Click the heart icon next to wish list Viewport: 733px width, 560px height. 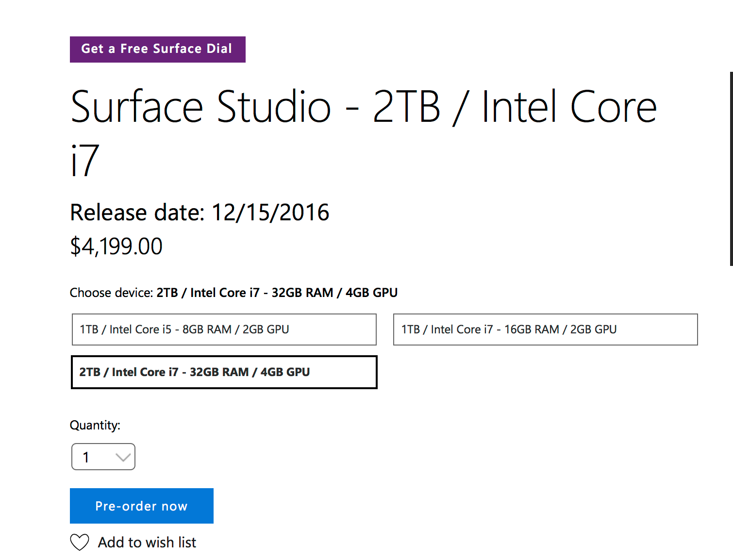click(80, 542)
